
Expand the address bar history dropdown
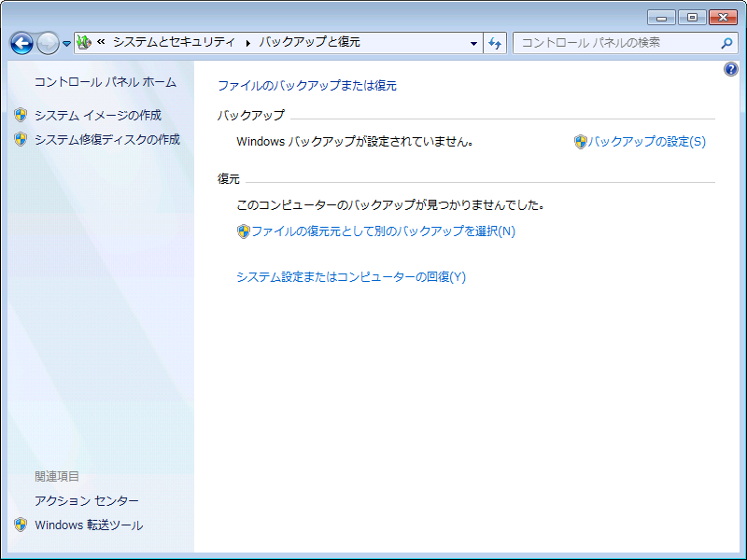pos(473,43)
